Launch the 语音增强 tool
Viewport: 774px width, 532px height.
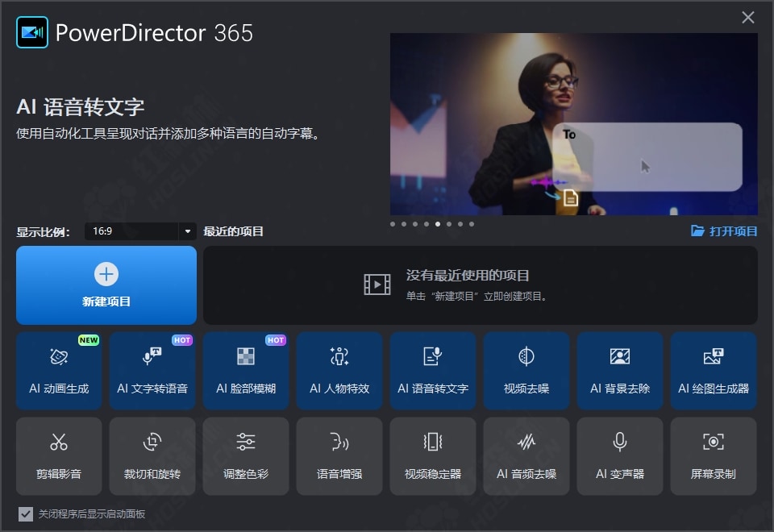[x=339, y=456]
